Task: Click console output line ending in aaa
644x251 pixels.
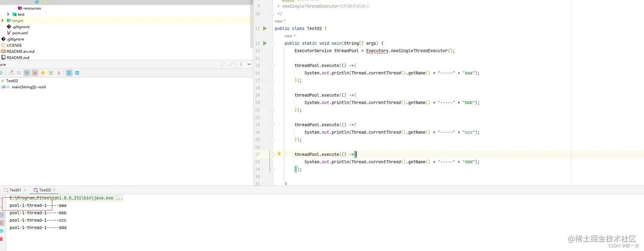Action: click(x=38, y=205)
